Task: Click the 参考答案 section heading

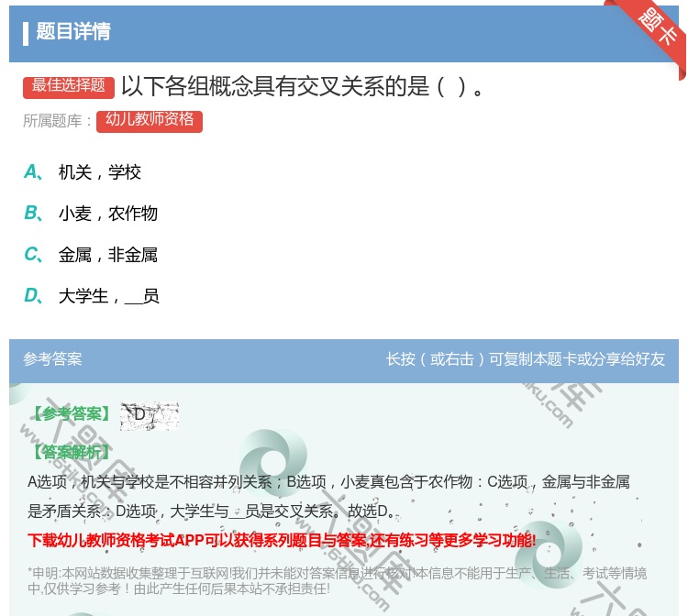Action: [52, 359]
